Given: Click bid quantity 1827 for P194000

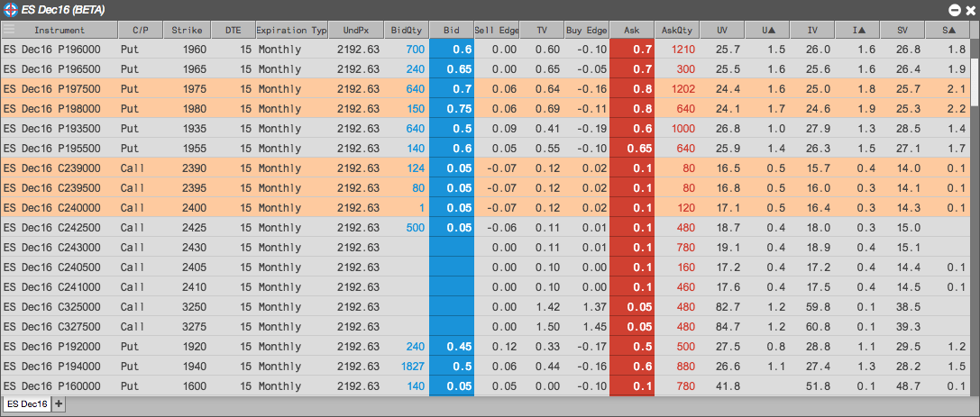Looking at the screenshot, I should [407, 369].
